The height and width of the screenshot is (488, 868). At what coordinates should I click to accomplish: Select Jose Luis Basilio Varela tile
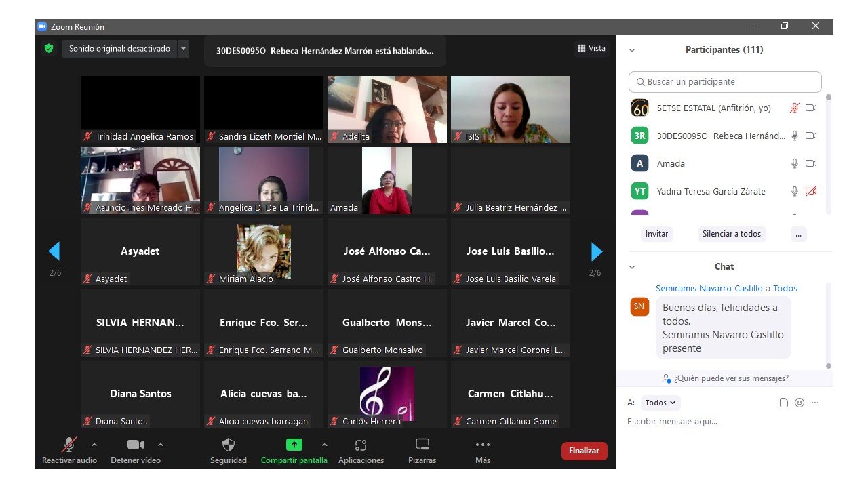click(x=511, y=251)
